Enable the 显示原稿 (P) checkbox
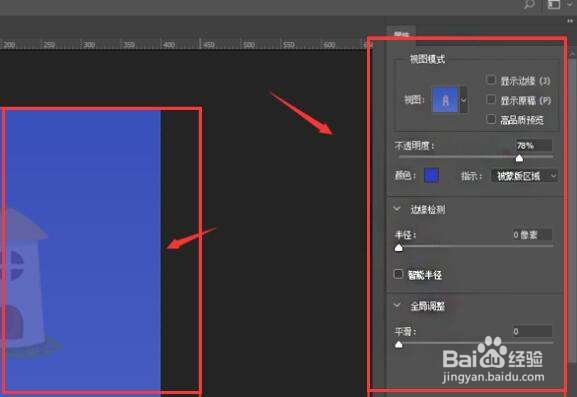The image size is (577, 397). [x=491, y=99]
